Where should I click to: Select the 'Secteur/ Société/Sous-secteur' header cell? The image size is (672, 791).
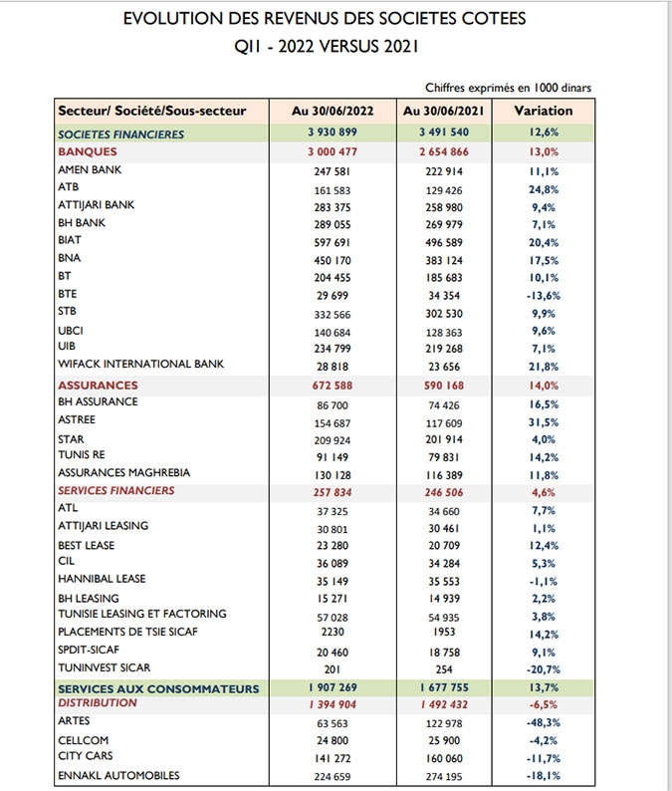(161, 111)
